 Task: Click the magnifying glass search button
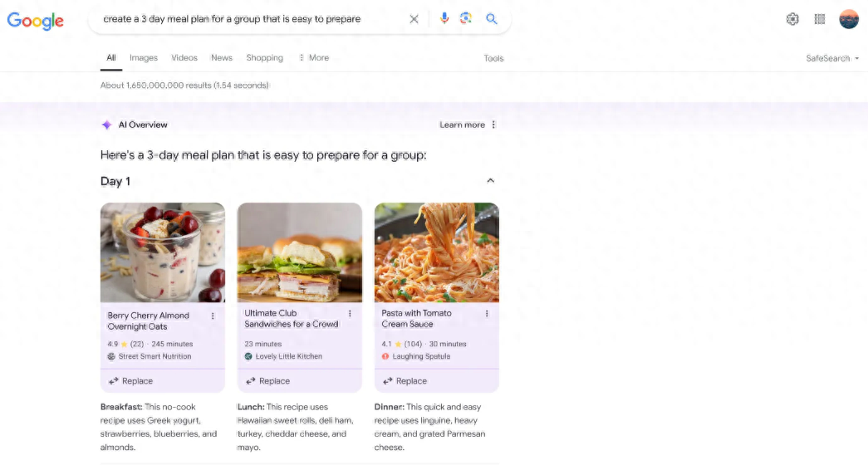[x=491, y=19]
